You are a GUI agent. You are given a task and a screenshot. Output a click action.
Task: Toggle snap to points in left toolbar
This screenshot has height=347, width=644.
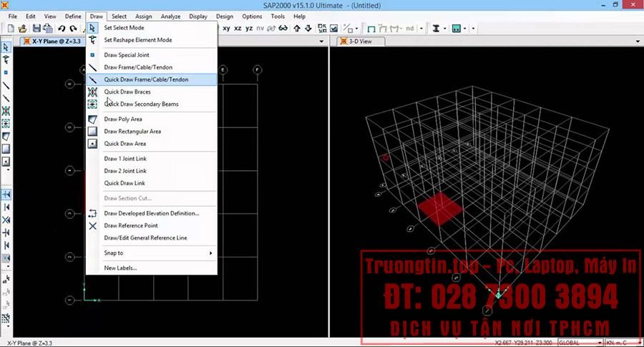point(6,195)
